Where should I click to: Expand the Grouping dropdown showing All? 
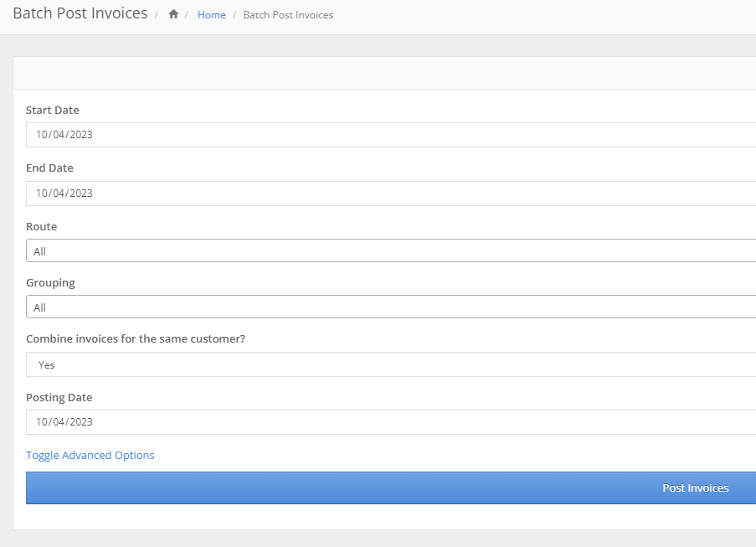391,307
